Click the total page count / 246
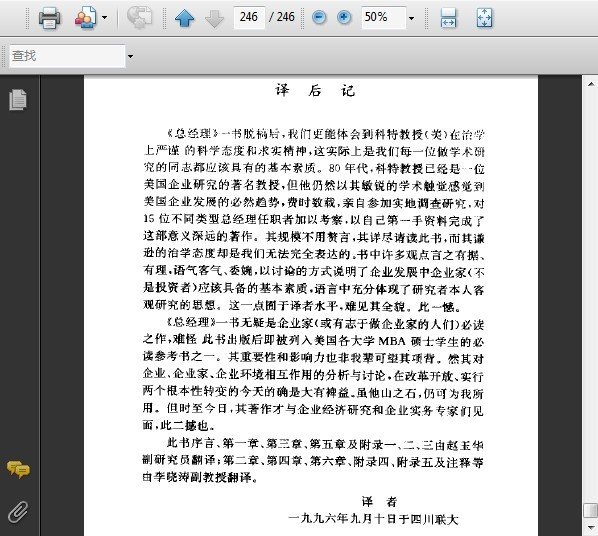 click(282, 17)
